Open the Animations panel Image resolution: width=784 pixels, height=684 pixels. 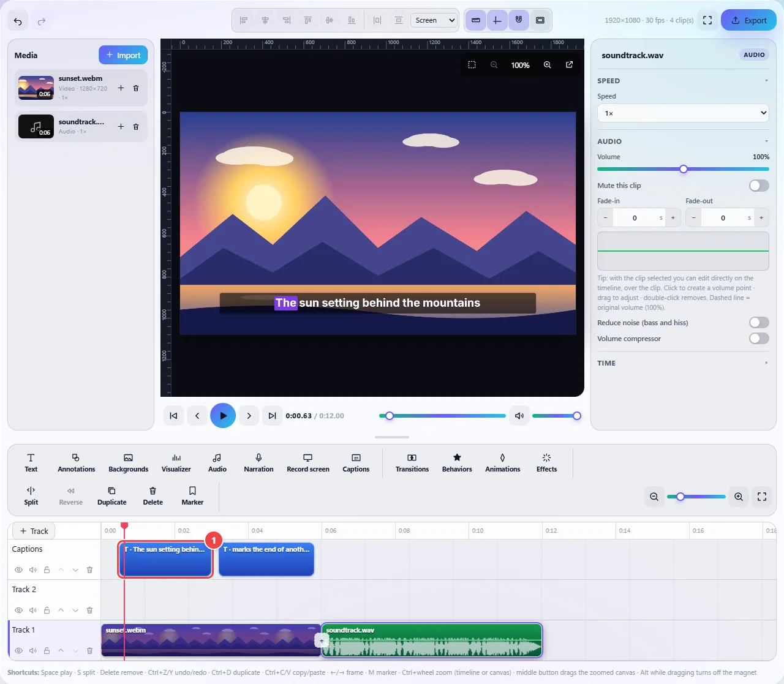[502, 463]
